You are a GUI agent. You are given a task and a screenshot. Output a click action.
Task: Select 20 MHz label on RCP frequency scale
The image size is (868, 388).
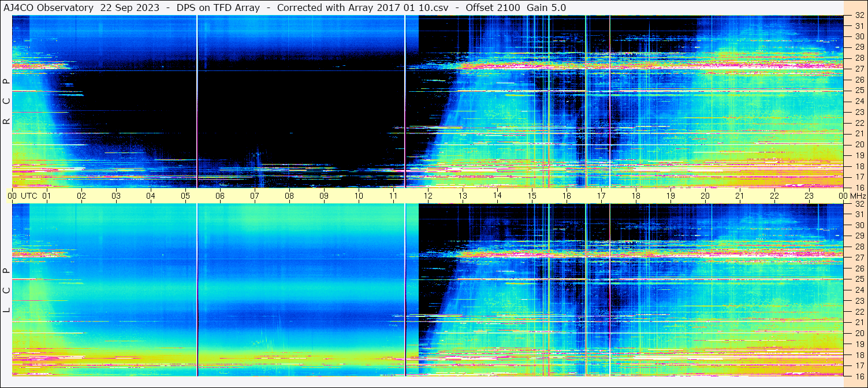(x=859, y=144)
